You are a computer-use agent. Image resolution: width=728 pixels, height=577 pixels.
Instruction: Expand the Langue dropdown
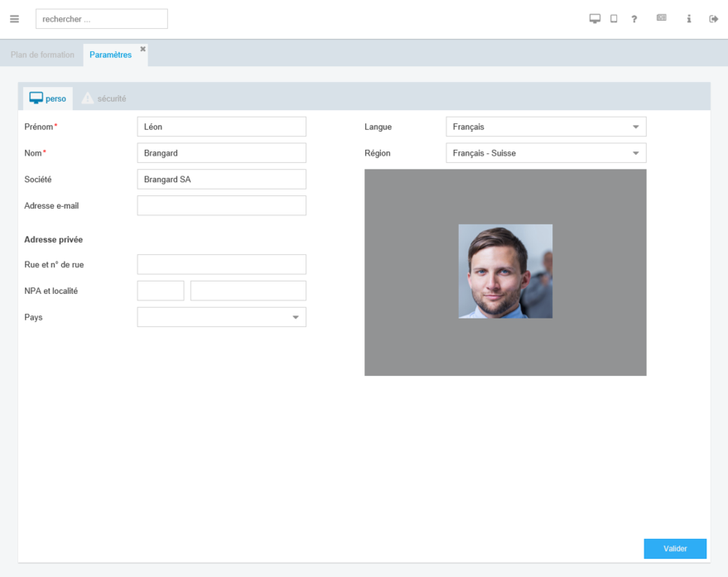click(x=546, y=127)
